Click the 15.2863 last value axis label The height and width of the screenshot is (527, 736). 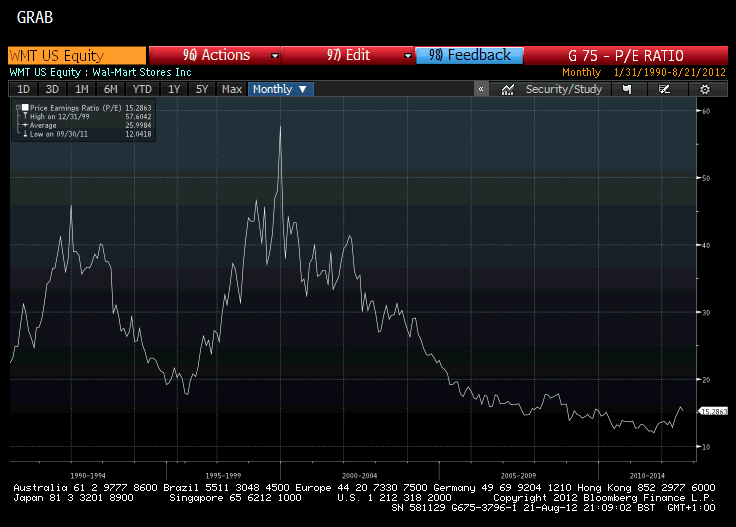(714, 412)
